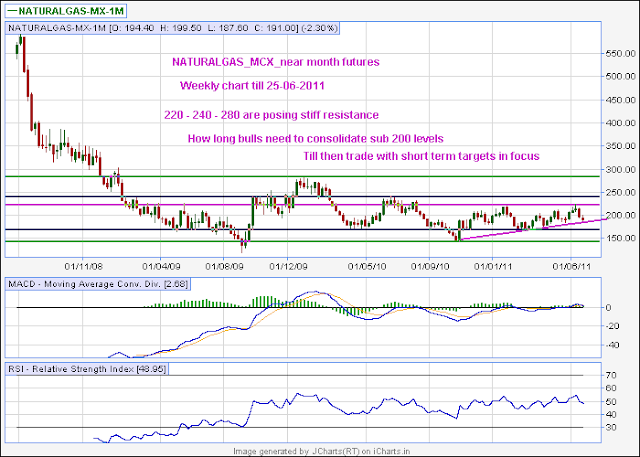Click the RSI axis label 40
This screenshot has width=640, height=457.
611,415
